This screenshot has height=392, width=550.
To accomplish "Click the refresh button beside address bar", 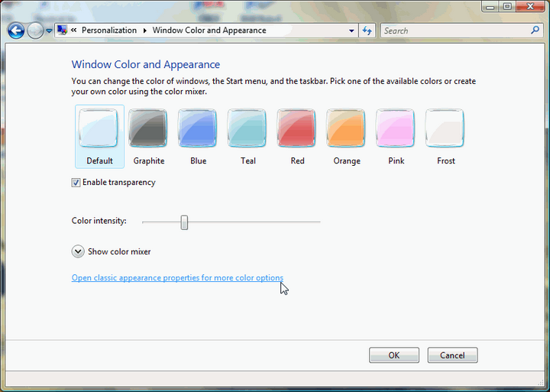I will pyautogui.click(x=367, y=31).
